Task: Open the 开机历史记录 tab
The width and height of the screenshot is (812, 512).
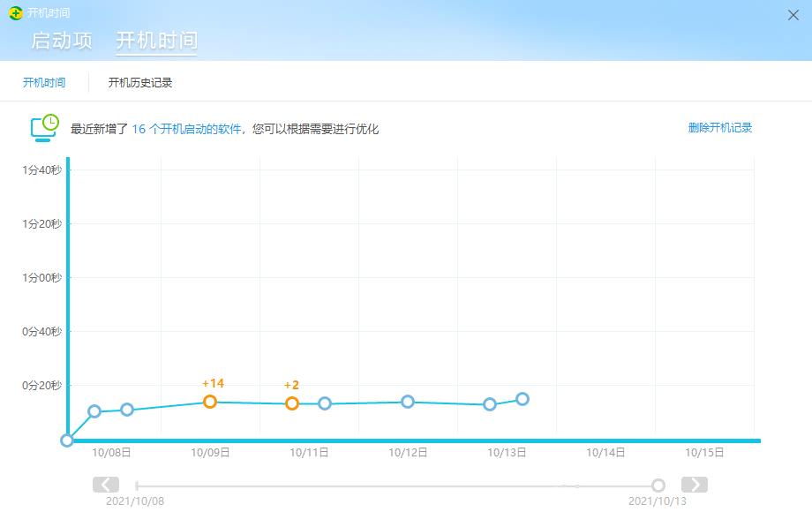Action: [x=139, y=82]
